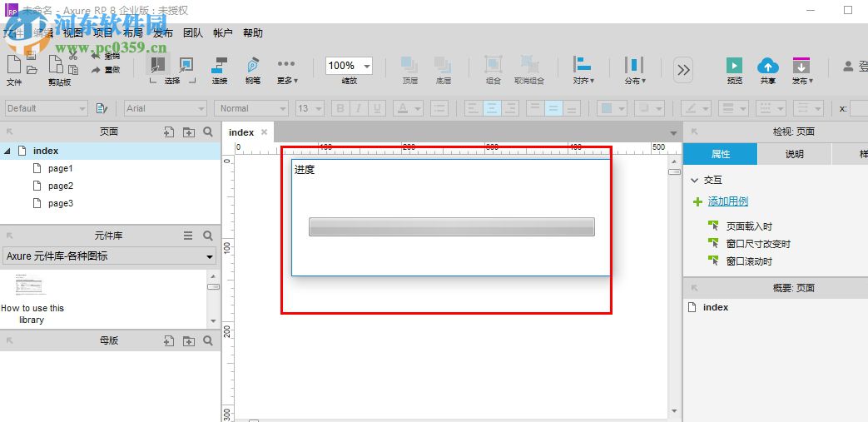Add a new page in Pages panel

(169, 132)
